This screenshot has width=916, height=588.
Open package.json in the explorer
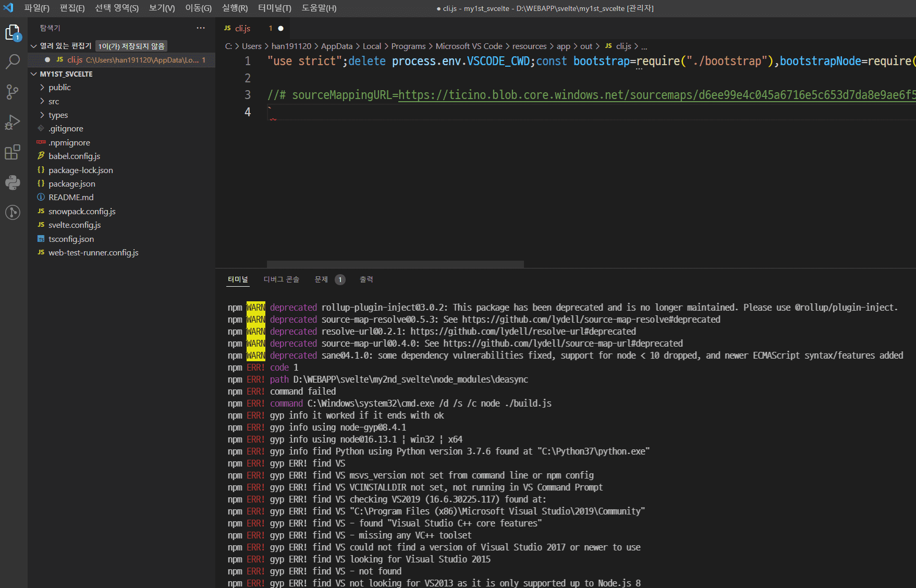point(72,184)
